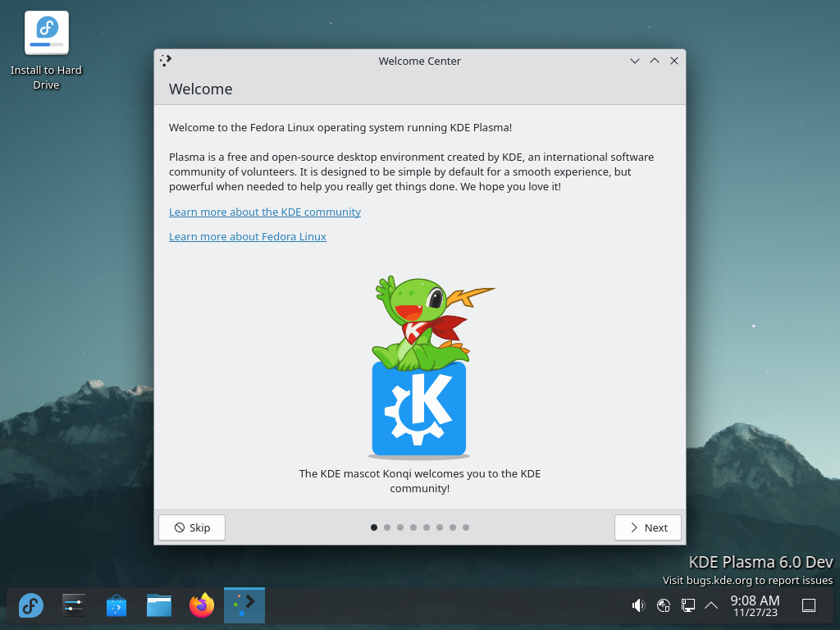
Task: Click the Konqi welcomes you caption text
Action: pyautogui.click(x=420, y=481)
